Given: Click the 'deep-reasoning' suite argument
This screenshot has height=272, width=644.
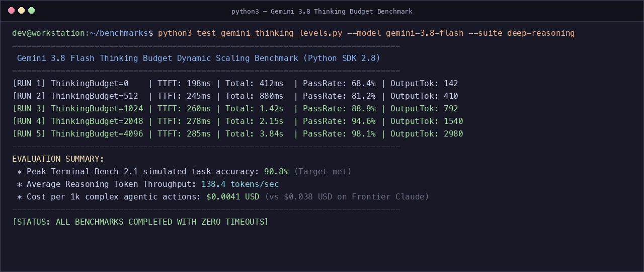Looking at the screenshot, I should (541, 33).
